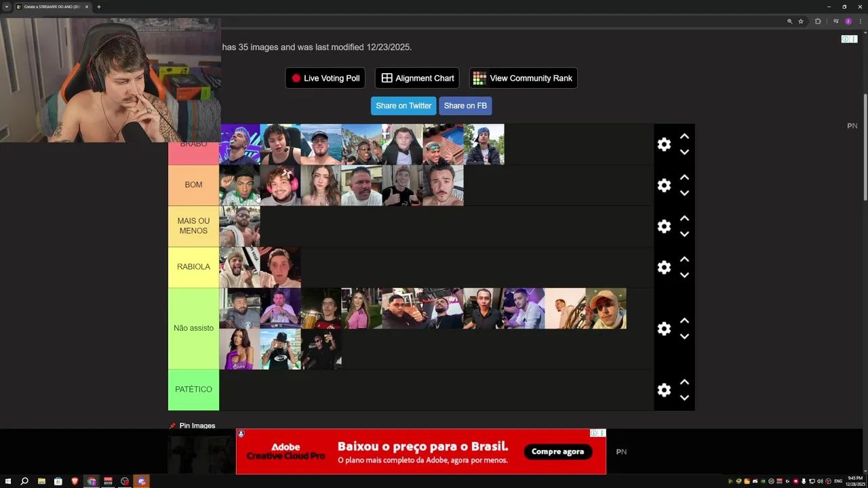Click ad info icon at top right

pyautogui.click(x=845, y=39)
